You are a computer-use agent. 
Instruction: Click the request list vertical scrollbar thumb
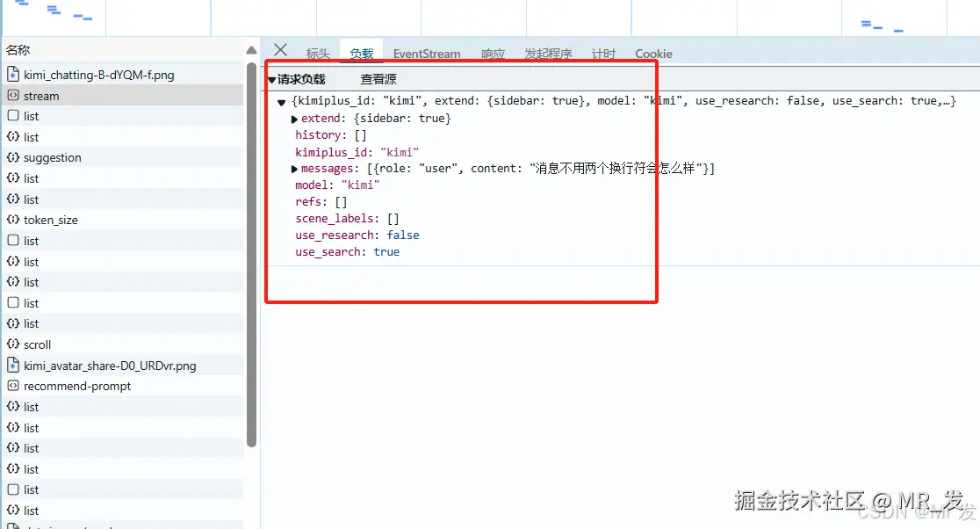tap(251, 255)
